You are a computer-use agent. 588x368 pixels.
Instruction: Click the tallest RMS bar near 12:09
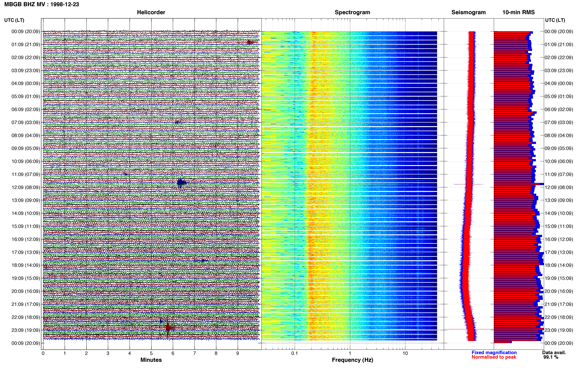[519, 184]
